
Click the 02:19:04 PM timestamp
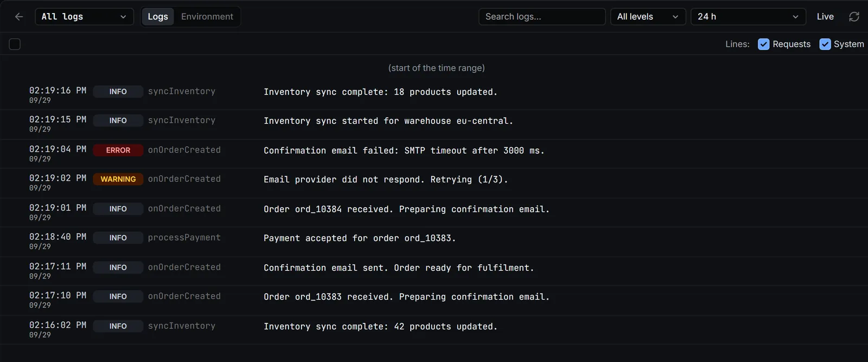click(58, 149)
